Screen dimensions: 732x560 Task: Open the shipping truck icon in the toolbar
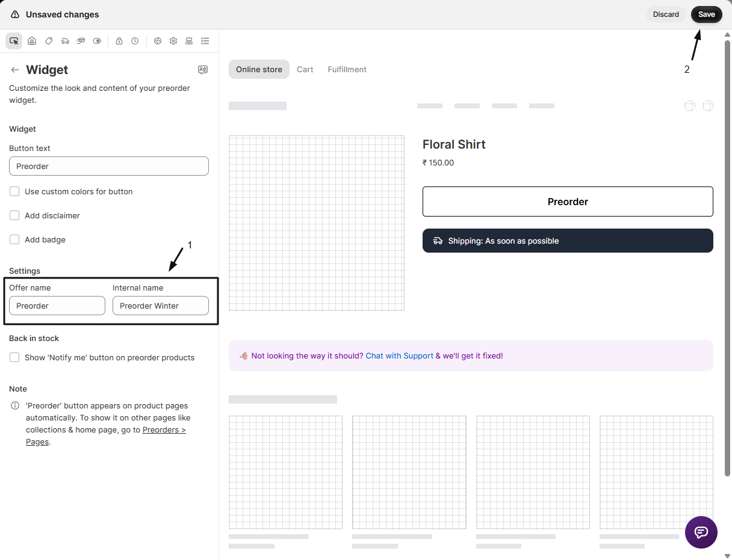click(65, 41)
